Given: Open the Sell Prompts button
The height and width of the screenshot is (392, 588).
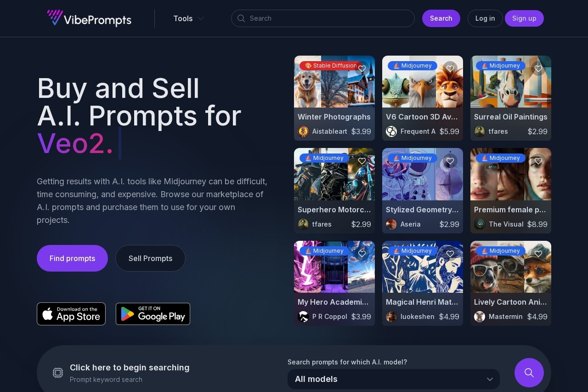Looking at the screenshot, I should pos(150,258).
